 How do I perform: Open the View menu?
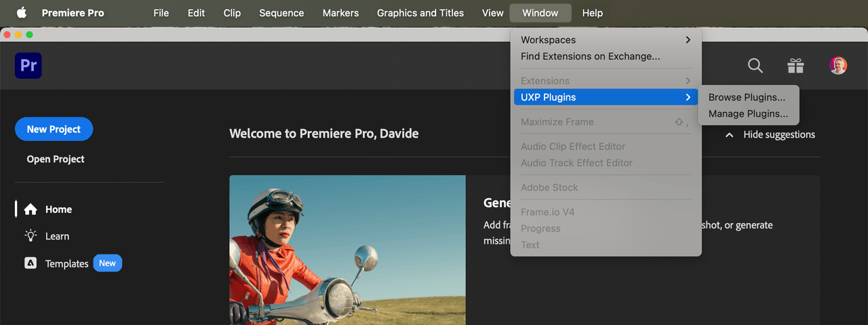tap(493, 13)
